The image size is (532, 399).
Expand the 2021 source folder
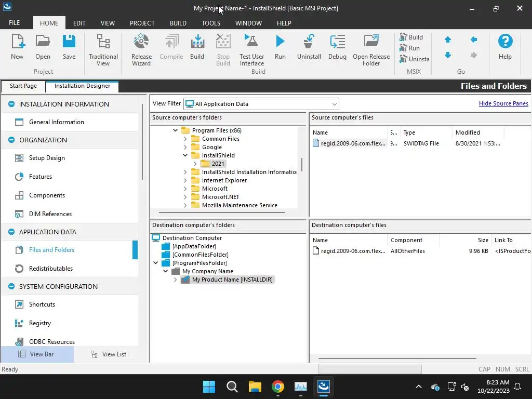pos(195,164)
